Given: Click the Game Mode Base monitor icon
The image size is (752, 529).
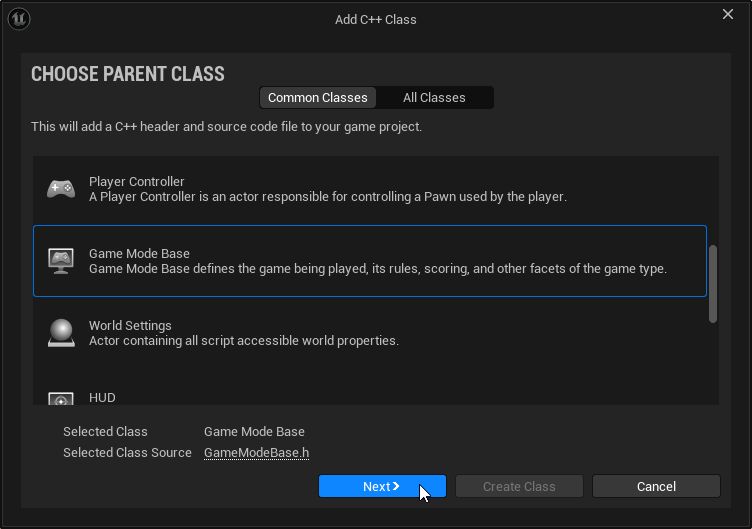Looking at the screenshot, I should coord(60,261).
